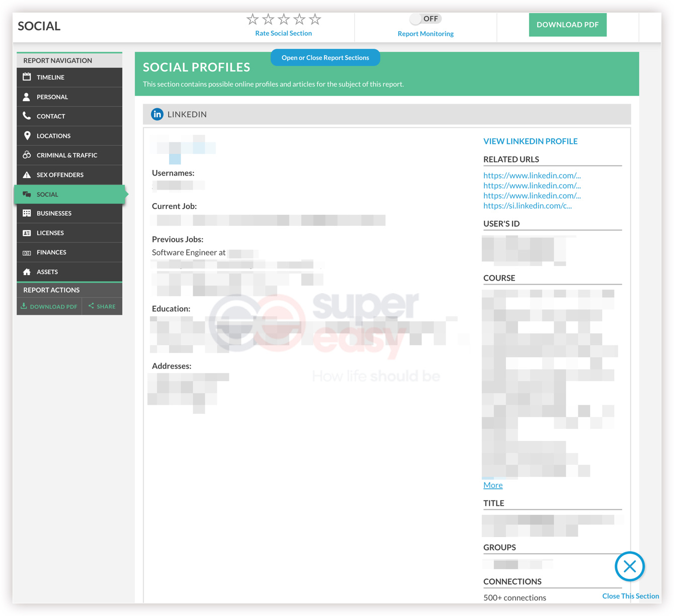Click the Licenses ID card icon

point(27,233)
